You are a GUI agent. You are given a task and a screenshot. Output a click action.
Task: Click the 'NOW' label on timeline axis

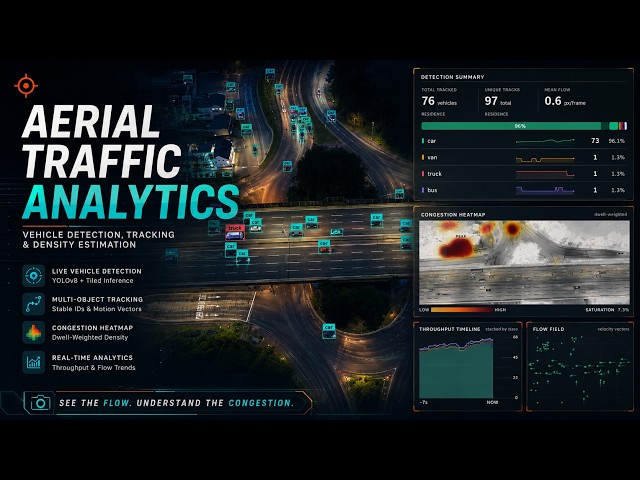pos(492,402)
